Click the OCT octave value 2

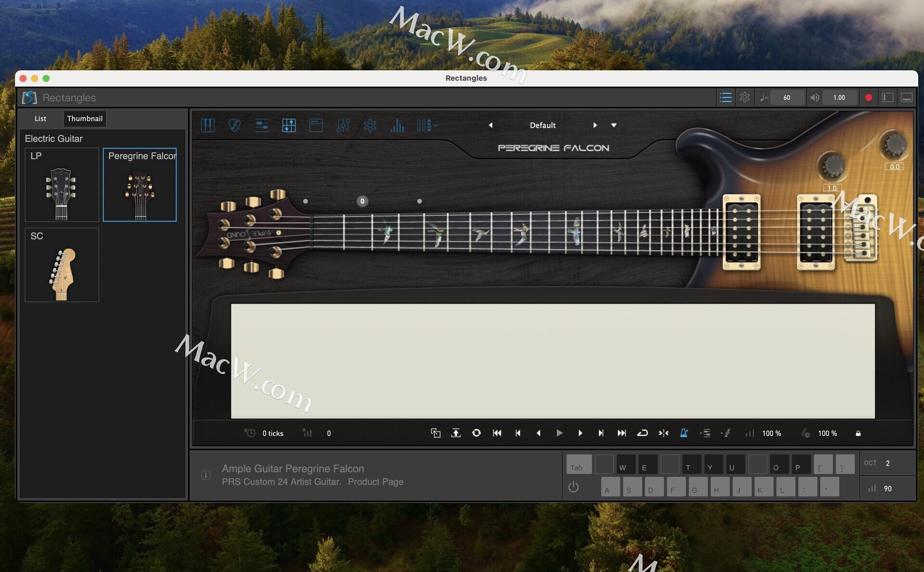[x=887, y=463]
